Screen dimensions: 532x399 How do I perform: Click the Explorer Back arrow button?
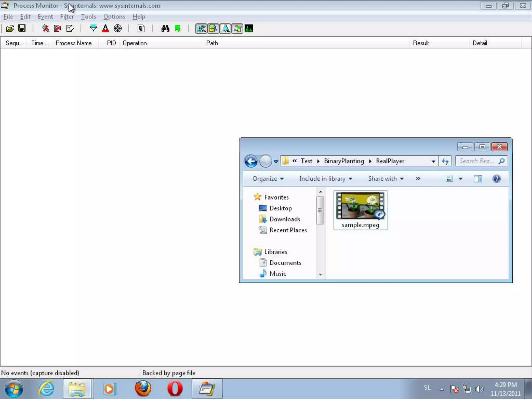[251, 161]
